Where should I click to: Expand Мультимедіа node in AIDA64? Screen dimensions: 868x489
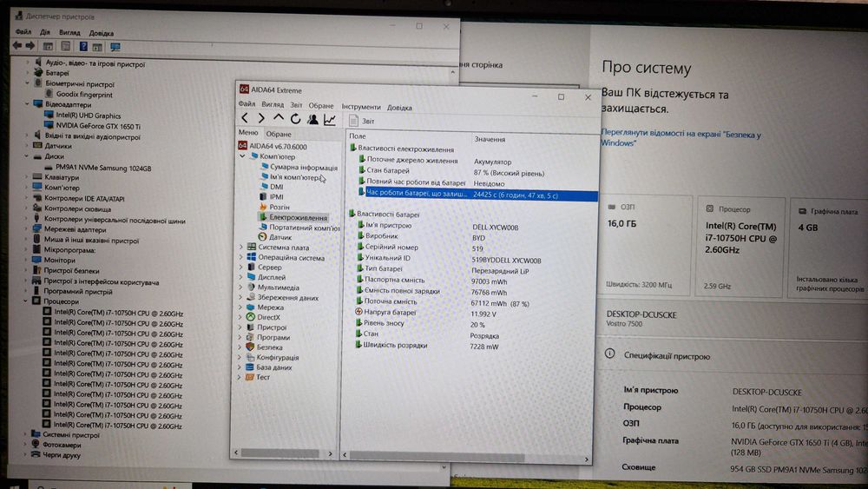(240, 287)
